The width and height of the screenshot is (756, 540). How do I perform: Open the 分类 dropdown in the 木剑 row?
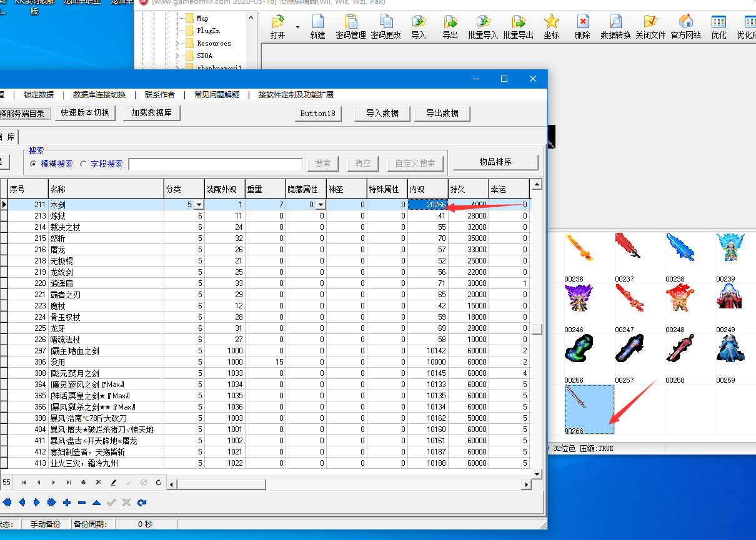199,205
